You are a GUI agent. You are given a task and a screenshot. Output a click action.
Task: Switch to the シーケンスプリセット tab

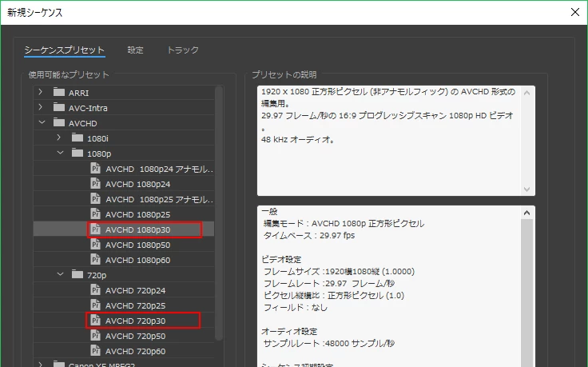click(x=64, y=50)
